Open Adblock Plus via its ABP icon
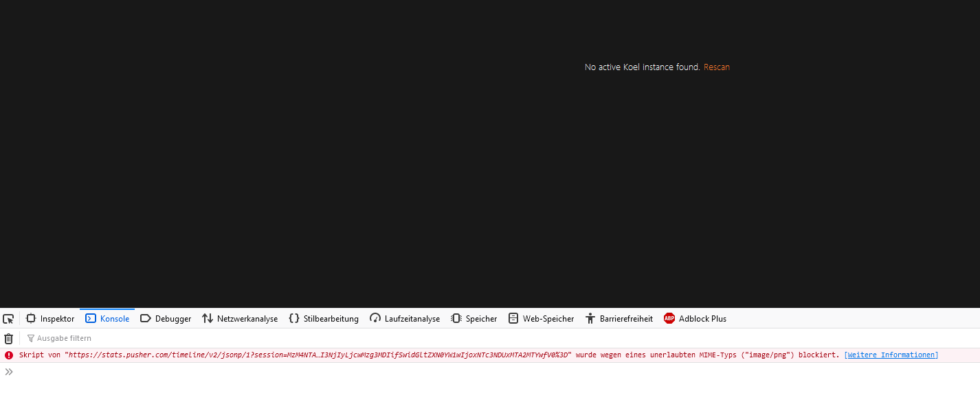980x413 pixels. click(x=669, y=318)
